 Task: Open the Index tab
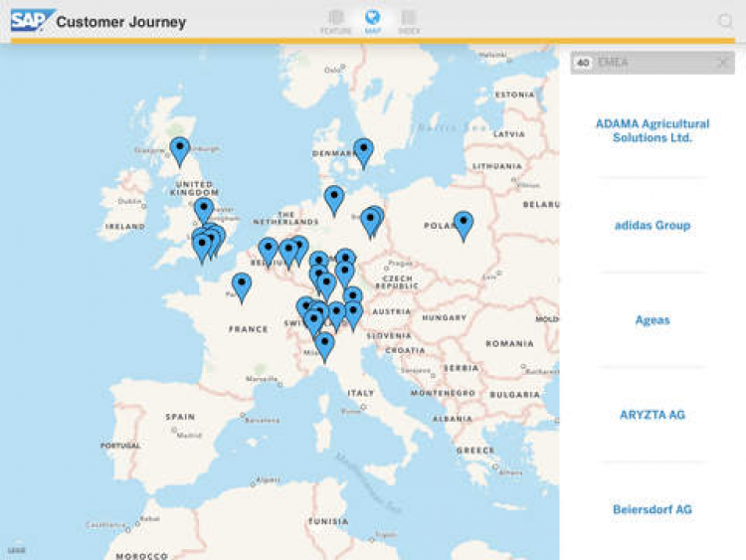point(409,22)
